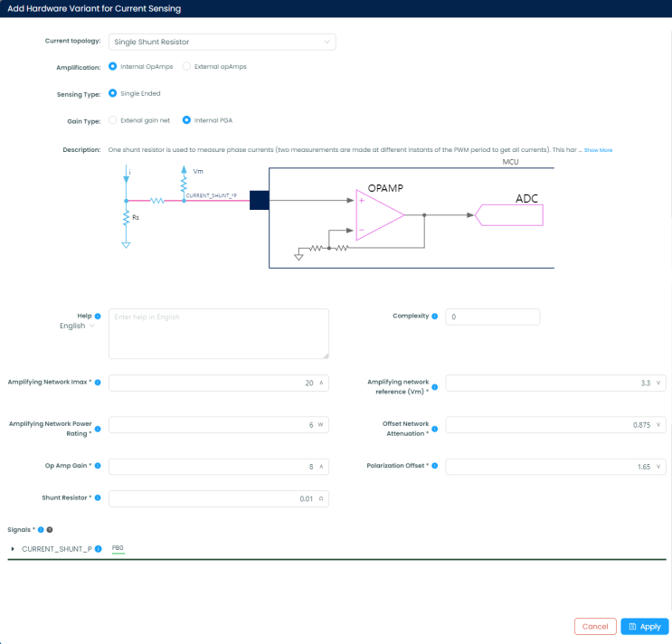The image size is (672, 644).
Task: Click the Shunt Resistor field
Action: [219, 498]
